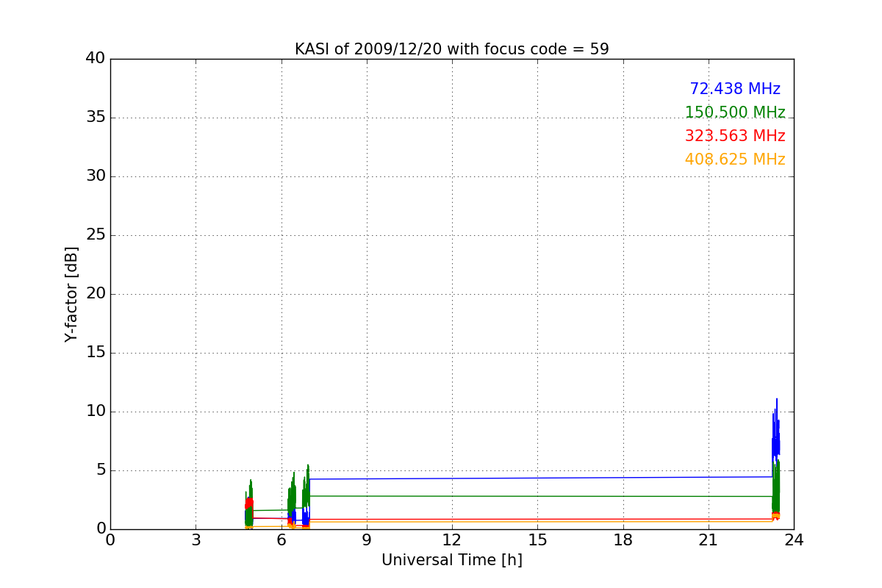Image resolution: width=882 pixels, height=588 pixels.
Task: Select the blue '72.438 MHz' legend label
Action: (735, 89)
